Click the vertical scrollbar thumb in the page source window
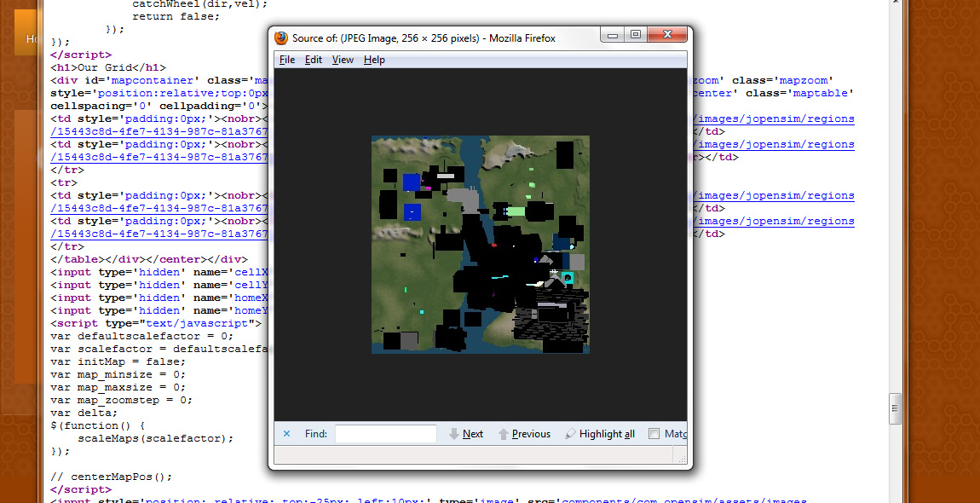 coord(895,409)
